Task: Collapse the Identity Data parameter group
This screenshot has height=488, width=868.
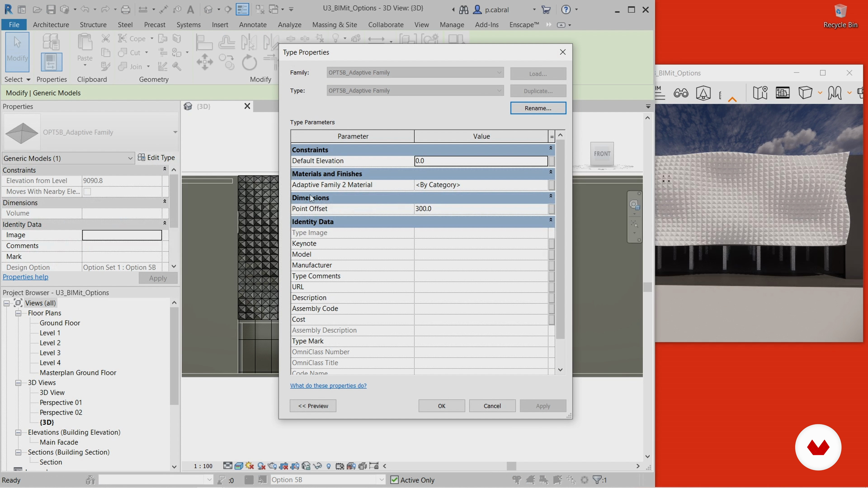Action: 551,221
